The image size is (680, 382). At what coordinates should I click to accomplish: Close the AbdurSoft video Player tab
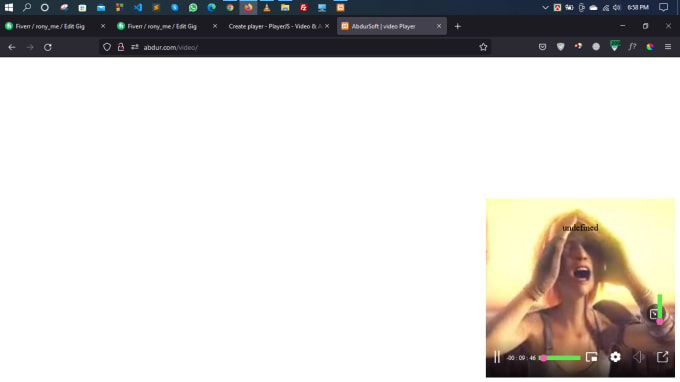(439, 26)
